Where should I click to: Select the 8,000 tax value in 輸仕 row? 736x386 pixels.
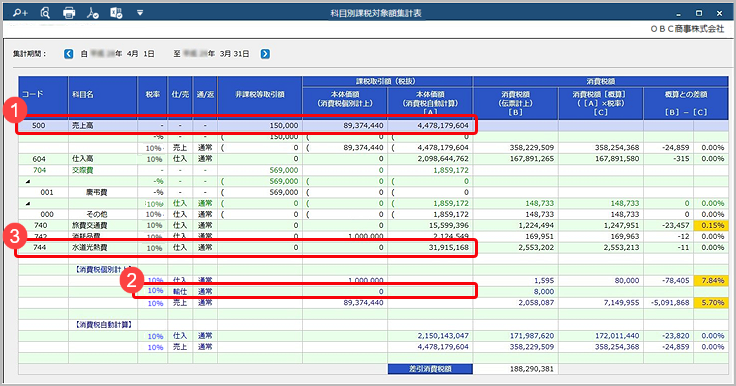544,292
